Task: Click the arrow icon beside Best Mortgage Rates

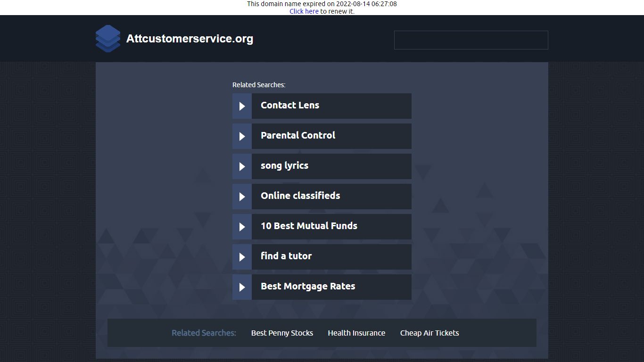Action: tap(242, 287)
